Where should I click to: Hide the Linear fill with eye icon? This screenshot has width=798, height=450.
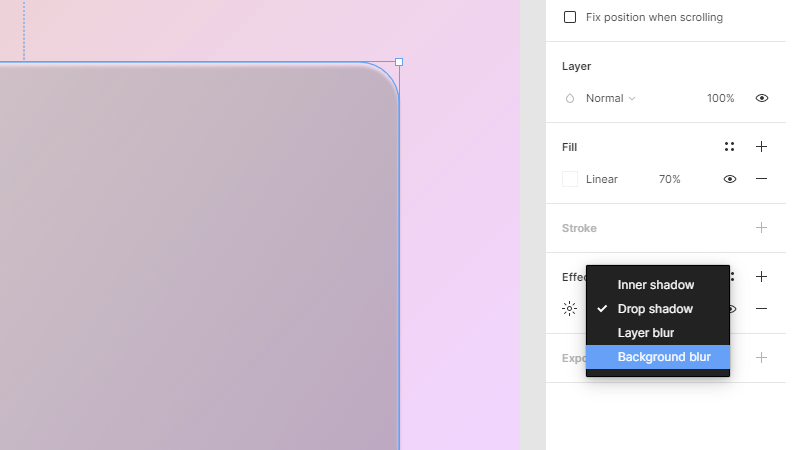click(x=730, y=179)
